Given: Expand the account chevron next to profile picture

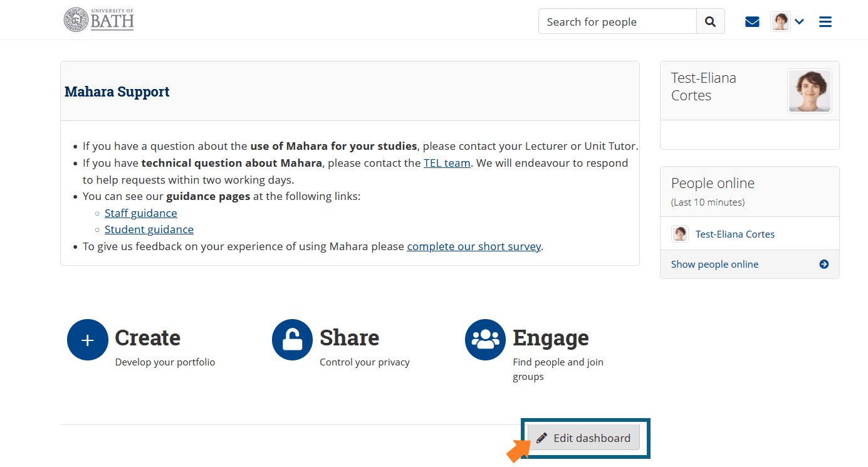Looking at the screenshot, I should pos(799,21).
